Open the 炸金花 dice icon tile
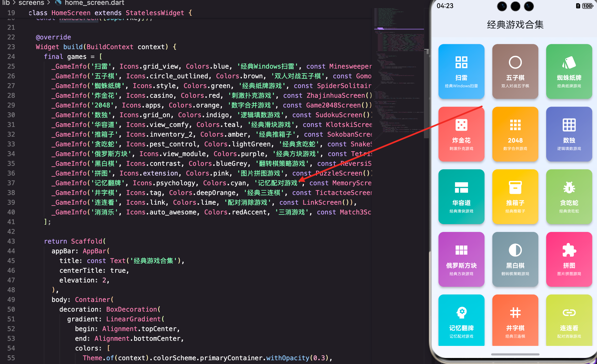The width and height of the screenshot is (597, 364). tap(461, 134)
